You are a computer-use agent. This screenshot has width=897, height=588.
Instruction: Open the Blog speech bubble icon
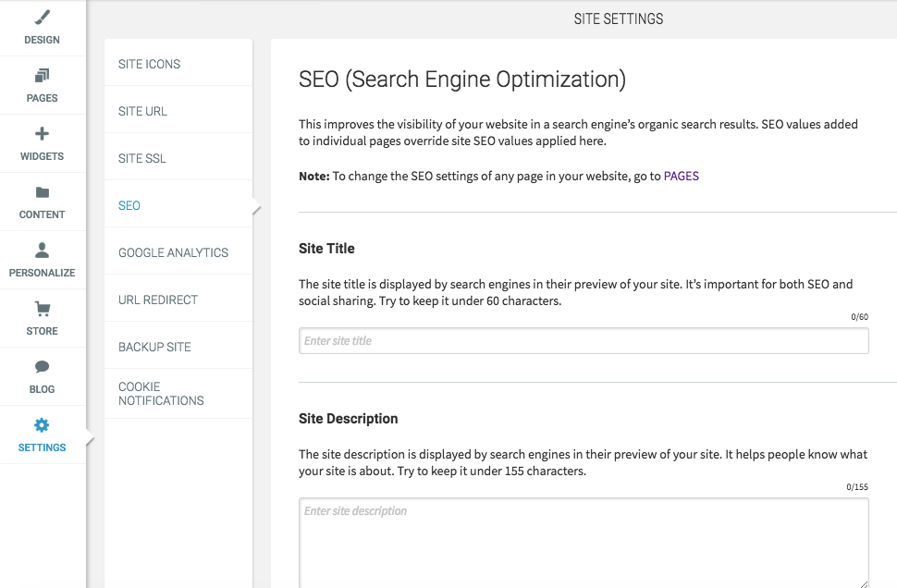click(42, 367)
